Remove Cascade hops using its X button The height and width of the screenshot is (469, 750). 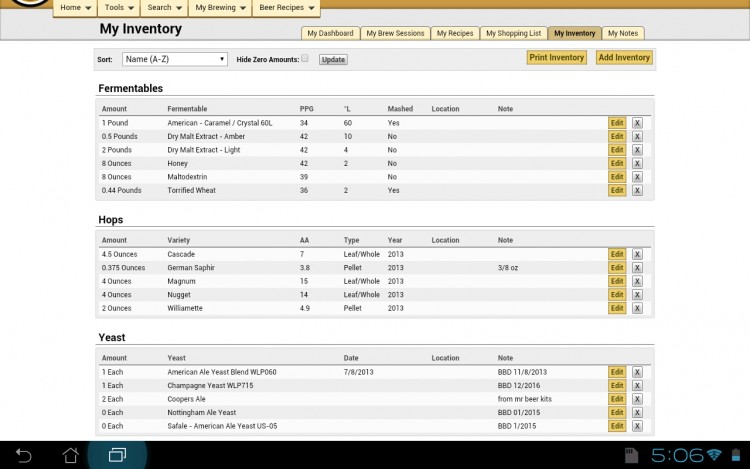click(637, 254)
